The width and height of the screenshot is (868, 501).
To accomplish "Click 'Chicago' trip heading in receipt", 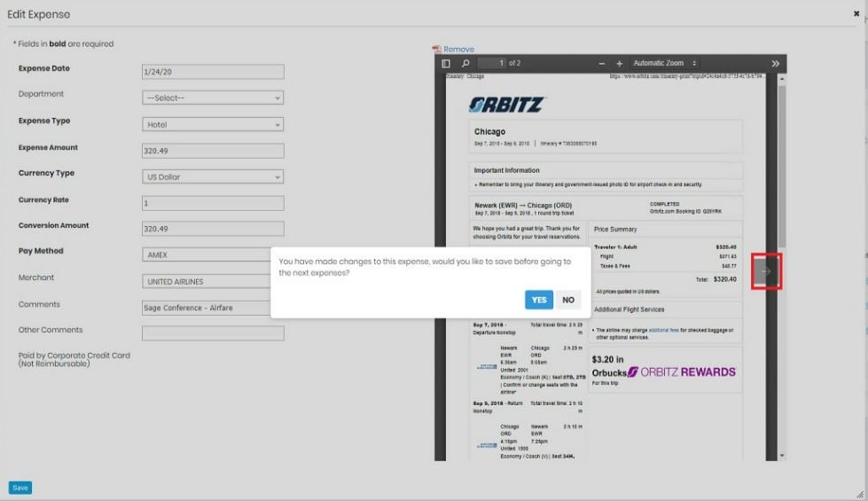I will (x=489, y=132).
